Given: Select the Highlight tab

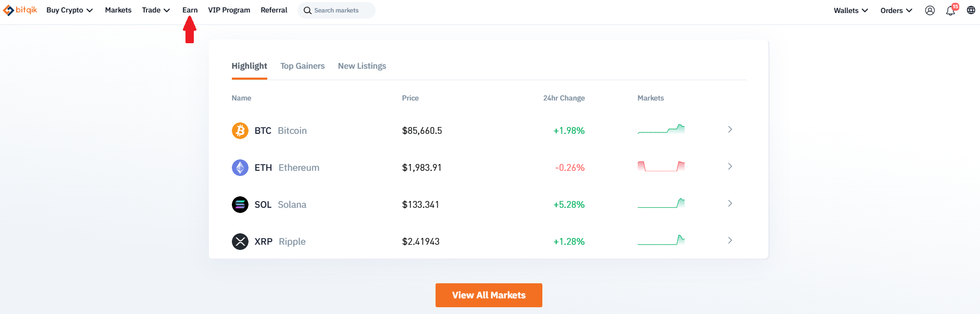Looking at the screenshot, I should (x=250, y=66).
